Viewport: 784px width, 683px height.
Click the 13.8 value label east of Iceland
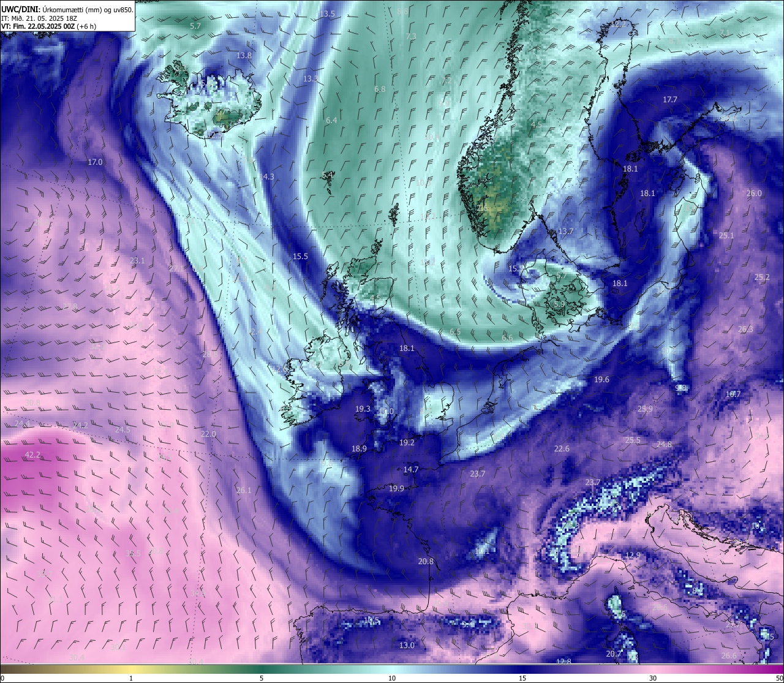click(244, 55)
